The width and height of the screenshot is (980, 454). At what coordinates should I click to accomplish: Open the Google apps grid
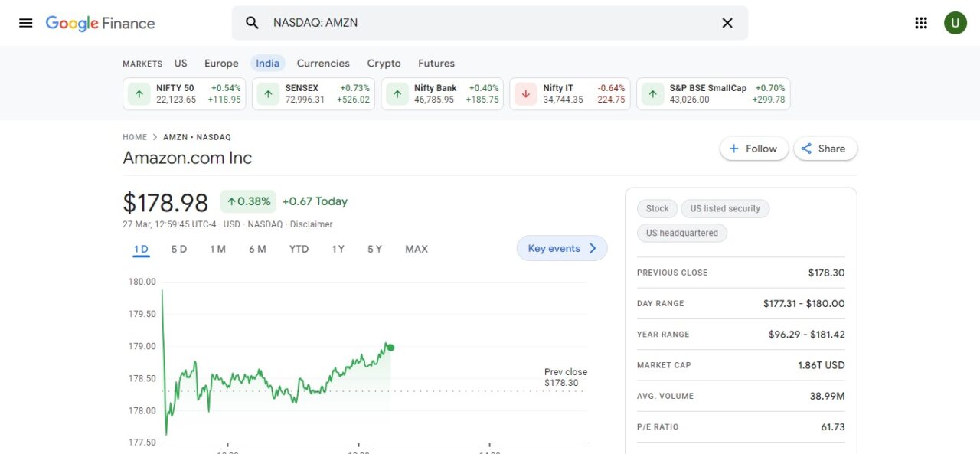[921, 23]
